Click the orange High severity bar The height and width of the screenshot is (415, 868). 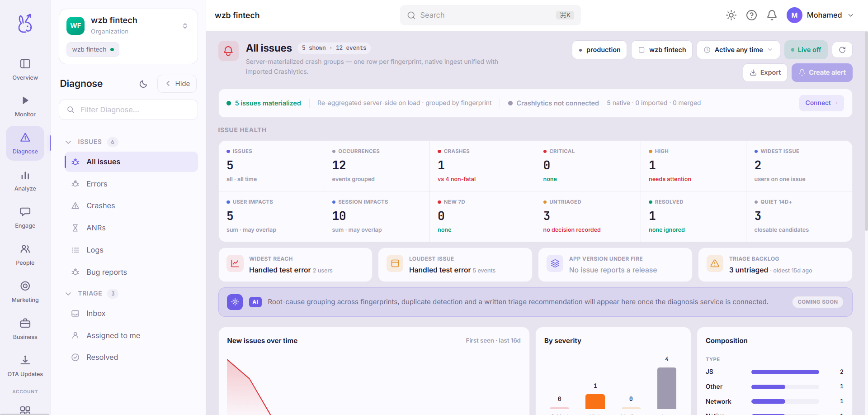click(x=595, y=401)
